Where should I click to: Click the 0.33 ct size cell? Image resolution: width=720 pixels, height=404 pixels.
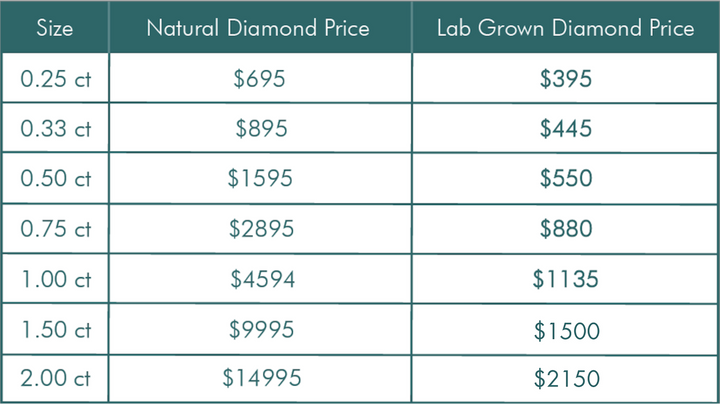point(56,129)
